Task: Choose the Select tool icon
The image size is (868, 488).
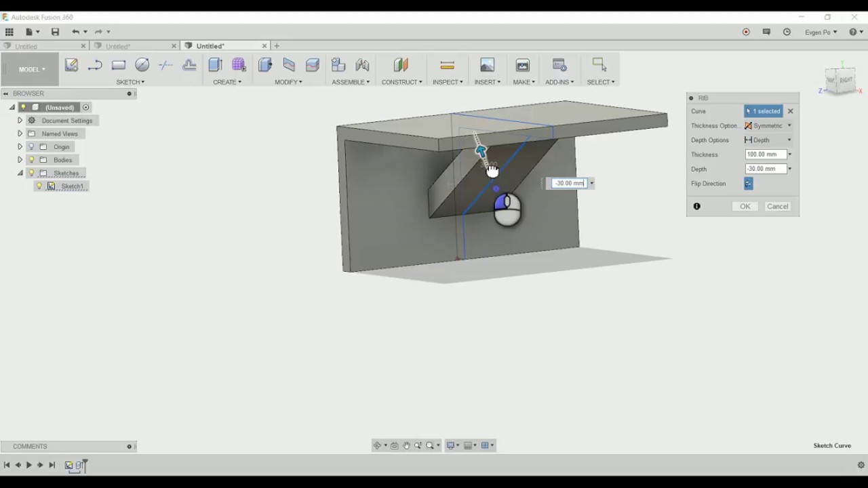Action: click(x=599, y=64)
